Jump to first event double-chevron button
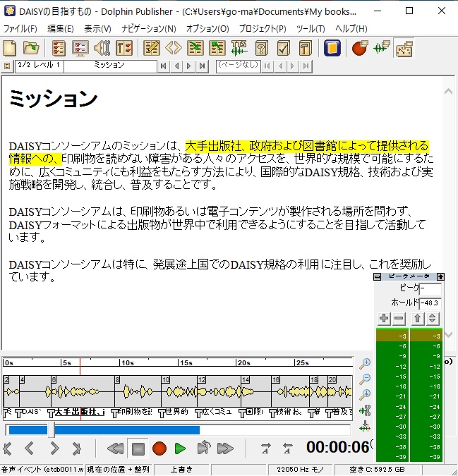The height and width of the screenshot is (476, 458). tap(7, 448)
